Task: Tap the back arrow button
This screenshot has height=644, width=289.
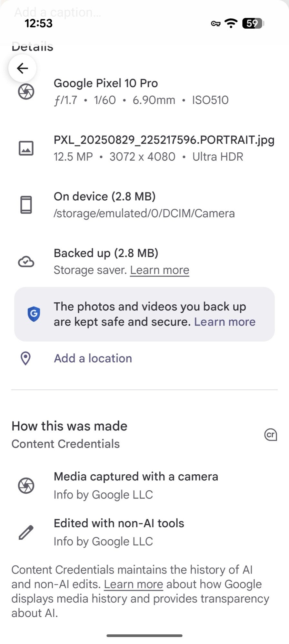Action: pyautogui.click(x=22, y=68)
